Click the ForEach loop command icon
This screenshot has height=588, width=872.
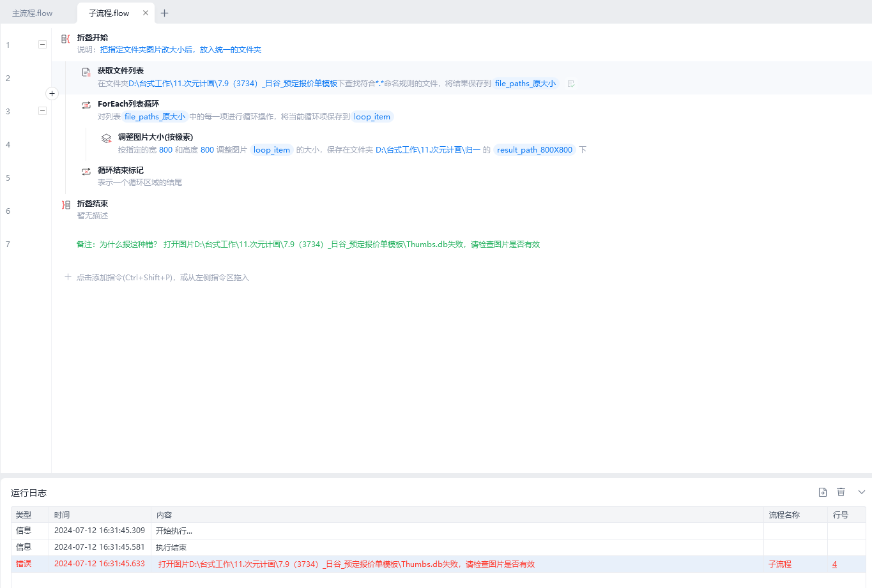coord(86,105)
